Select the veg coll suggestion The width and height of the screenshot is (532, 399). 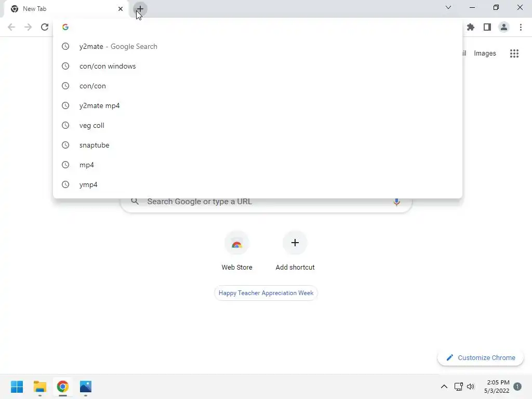(x=258, y=125)
